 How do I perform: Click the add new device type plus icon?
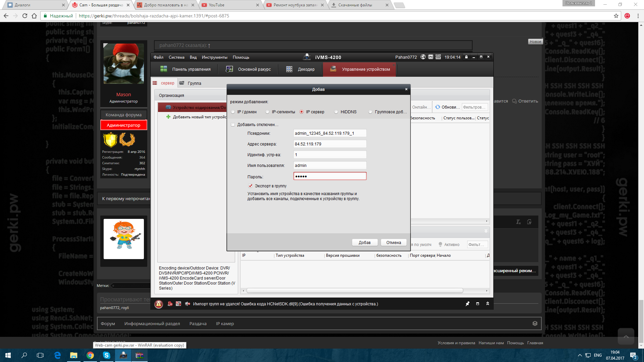click(168, 117)
